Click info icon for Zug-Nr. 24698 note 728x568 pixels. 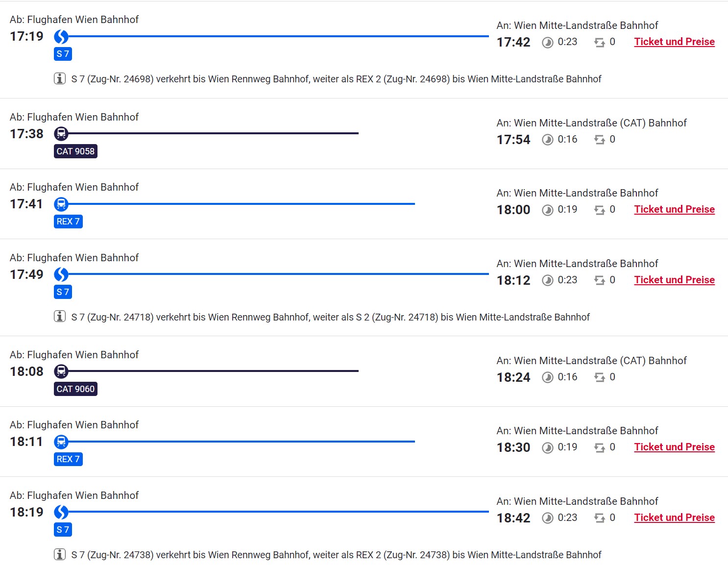click(60, 78)
